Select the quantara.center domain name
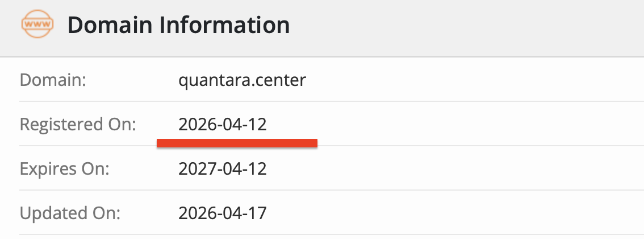Image resolution: width=644 pixels, height=239 pixels. tap(242, 80)
